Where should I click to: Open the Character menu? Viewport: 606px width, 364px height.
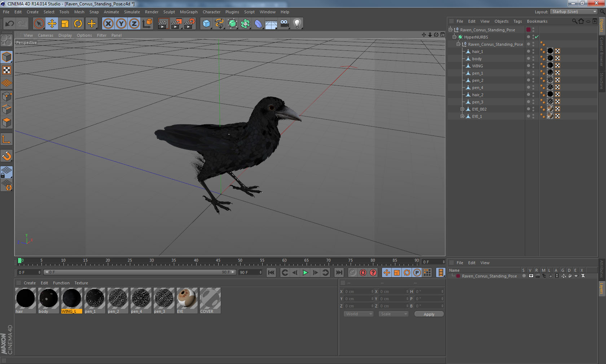pyautogui.click(x=211, y=12)
